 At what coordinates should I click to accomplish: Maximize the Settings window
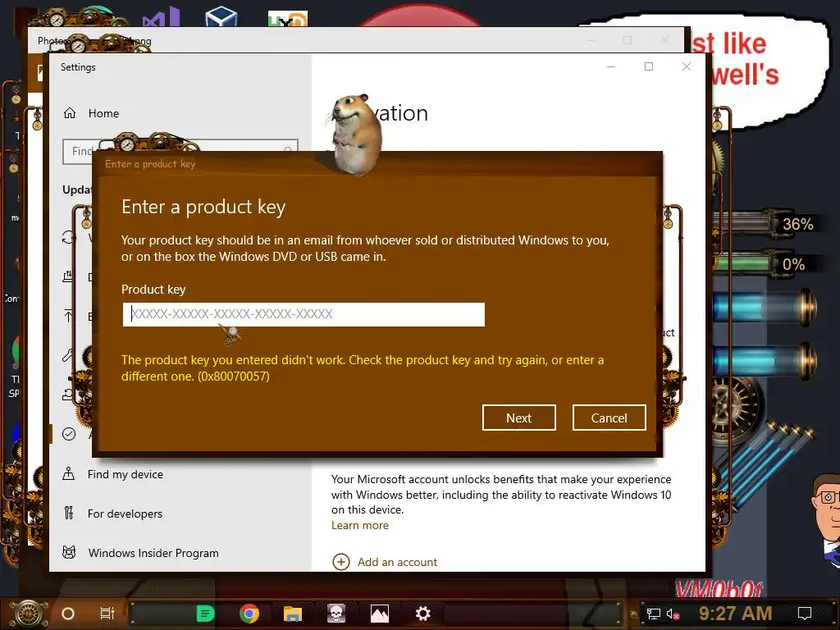pyautogui.click(x=649, y=67)
